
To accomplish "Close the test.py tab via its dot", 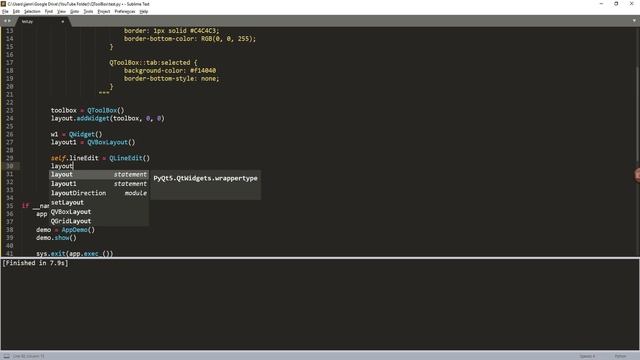I will [62, 21].
